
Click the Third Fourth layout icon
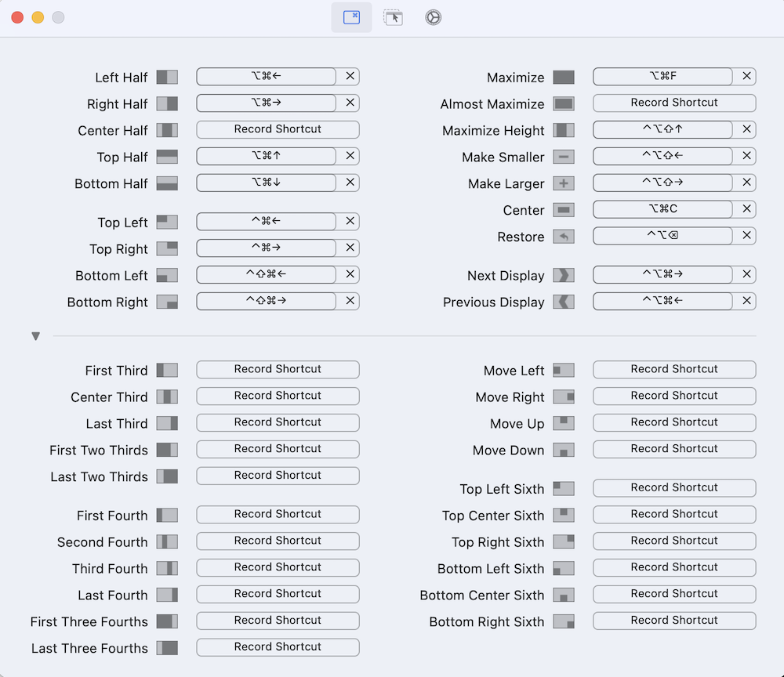(x=167, y=567)
